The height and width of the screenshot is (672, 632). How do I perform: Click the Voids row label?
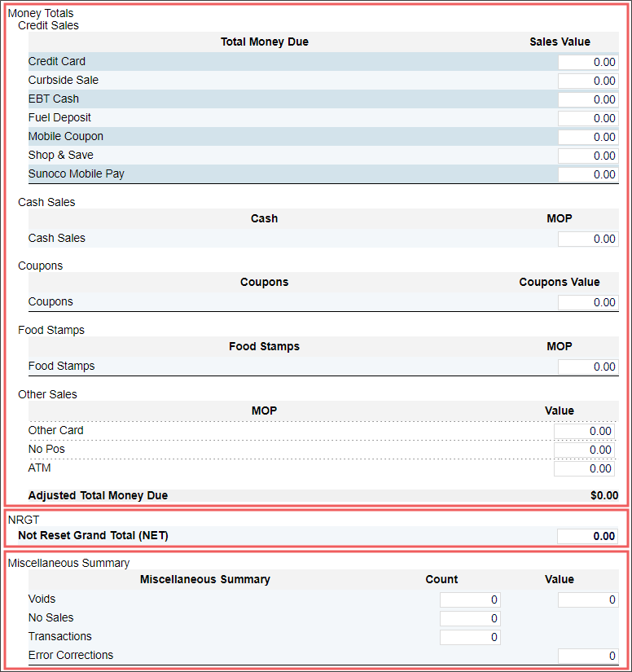42,600
